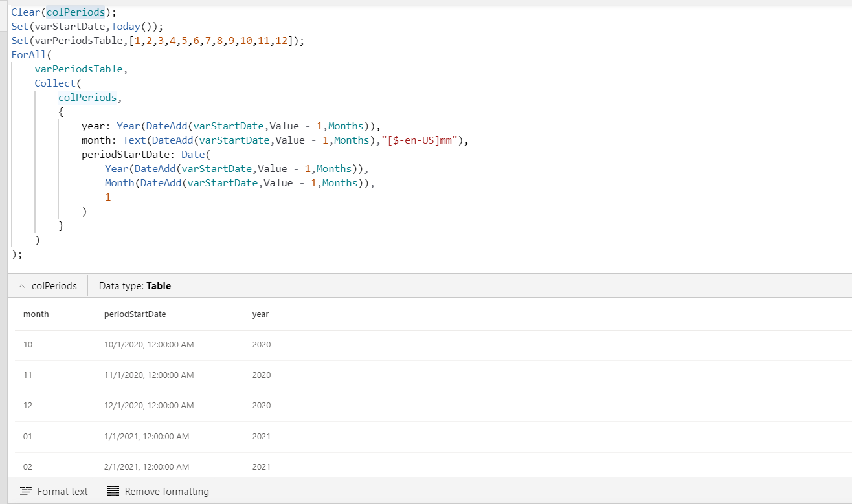The height and width of the screenshot is (504, 852).
Task: Click the periodStartDate column header
Action: point(135,314)
